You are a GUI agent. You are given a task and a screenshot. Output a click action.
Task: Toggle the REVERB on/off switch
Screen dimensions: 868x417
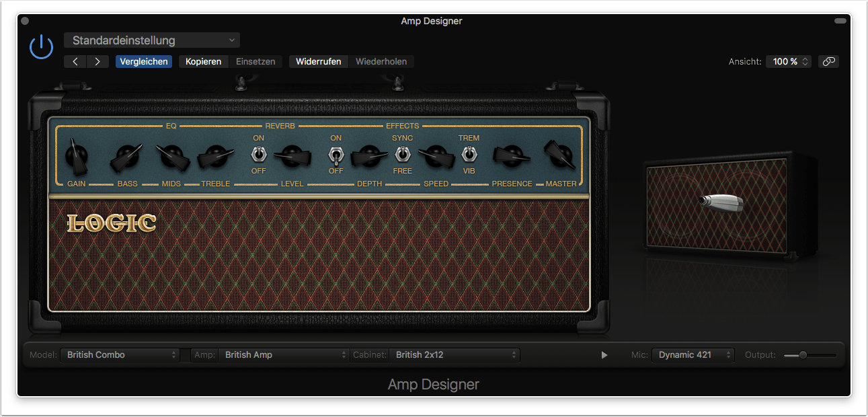(258, 155)
